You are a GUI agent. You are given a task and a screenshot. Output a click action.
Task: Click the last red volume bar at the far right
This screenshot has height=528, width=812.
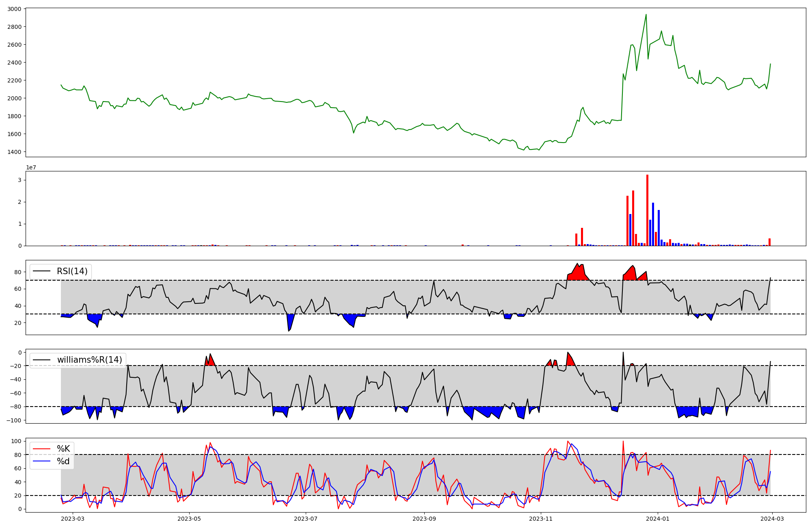[769, 242]
